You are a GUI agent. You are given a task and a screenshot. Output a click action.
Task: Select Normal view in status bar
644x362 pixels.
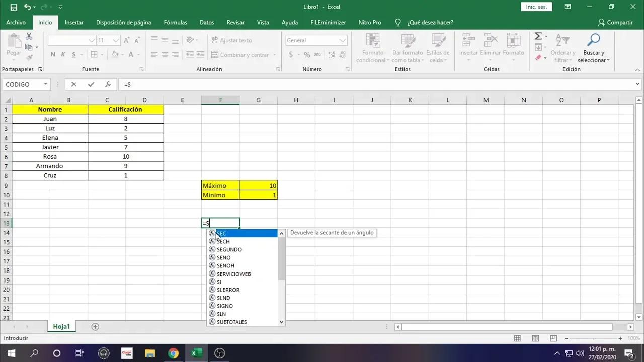point(518,338)
